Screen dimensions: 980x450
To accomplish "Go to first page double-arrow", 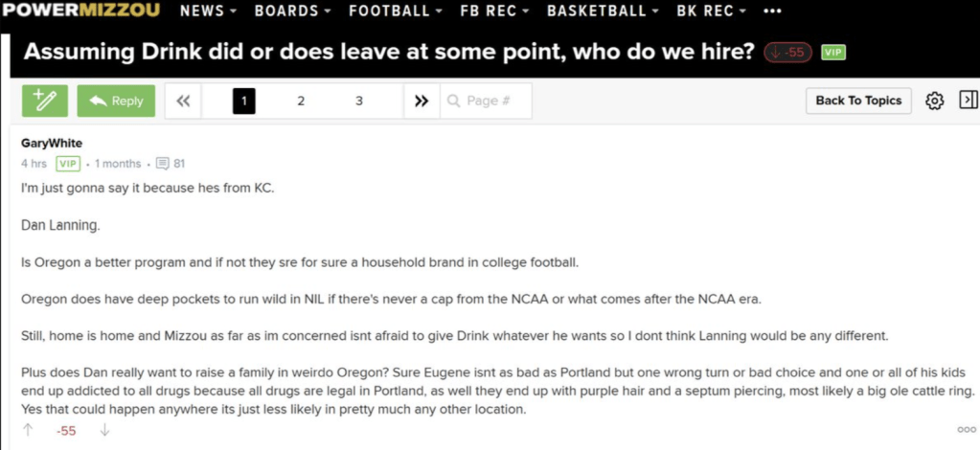I will (184, 101).
